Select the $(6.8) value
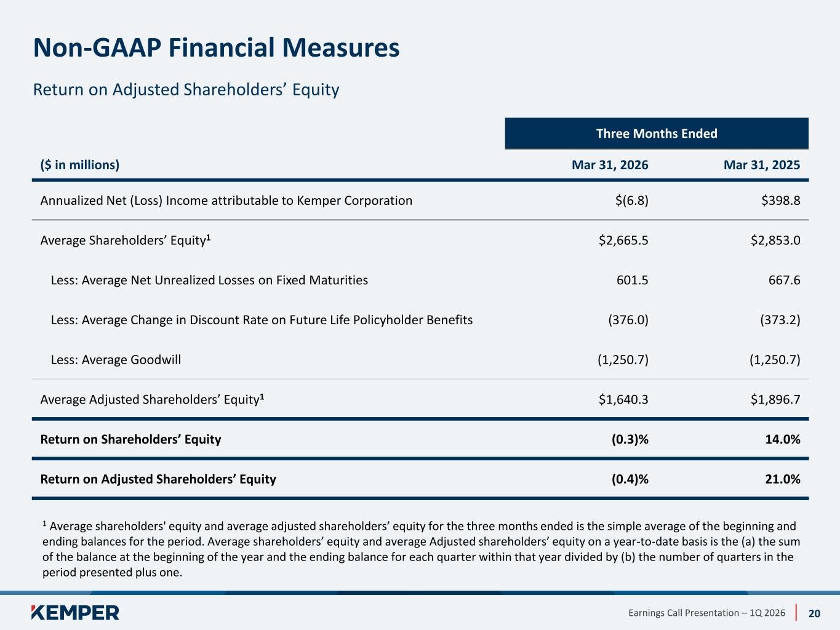This screenshot has width=840, height=630. point(631,201)
